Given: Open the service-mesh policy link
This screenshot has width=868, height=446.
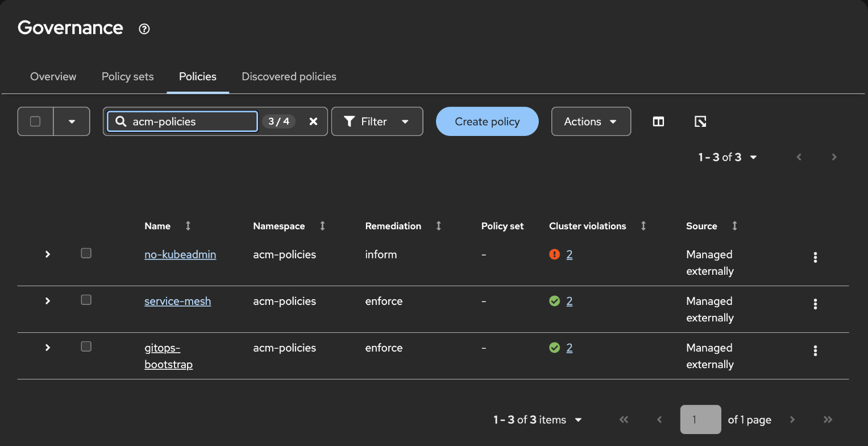Looking at the screenshot, I should pos(178,301).
